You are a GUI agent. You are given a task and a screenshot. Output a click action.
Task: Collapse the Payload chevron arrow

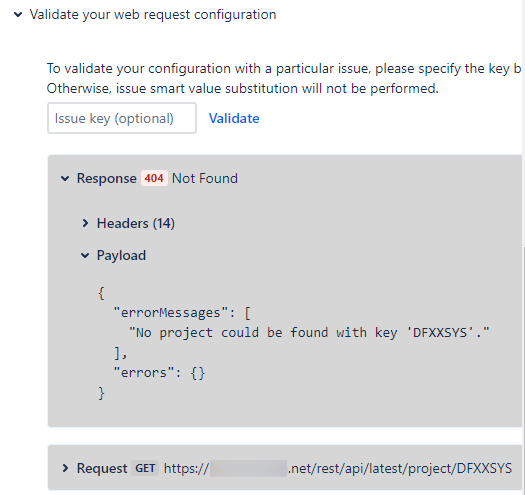[x=85, y=256]
